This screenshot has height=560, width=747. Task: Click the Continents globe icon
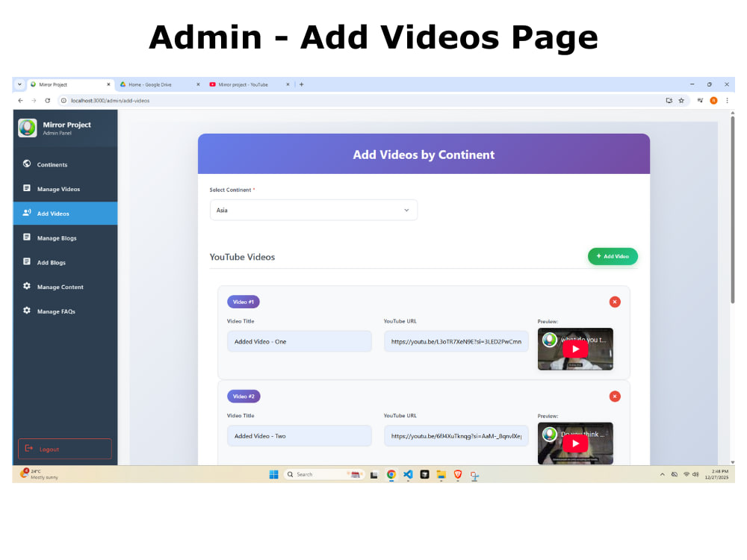point(27,164)
